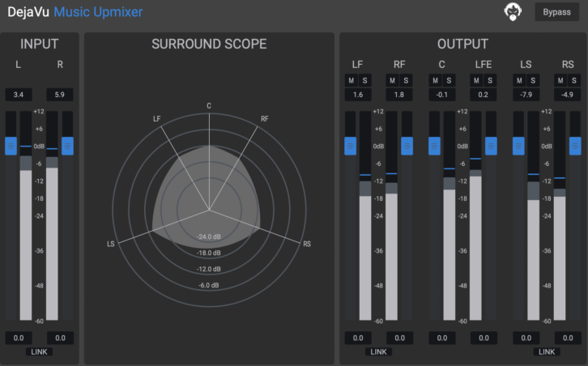The width and height of the screenshot is (588, 366).
Task: Click the -6.0 dB ring label
Action: [x=209, y=285]
